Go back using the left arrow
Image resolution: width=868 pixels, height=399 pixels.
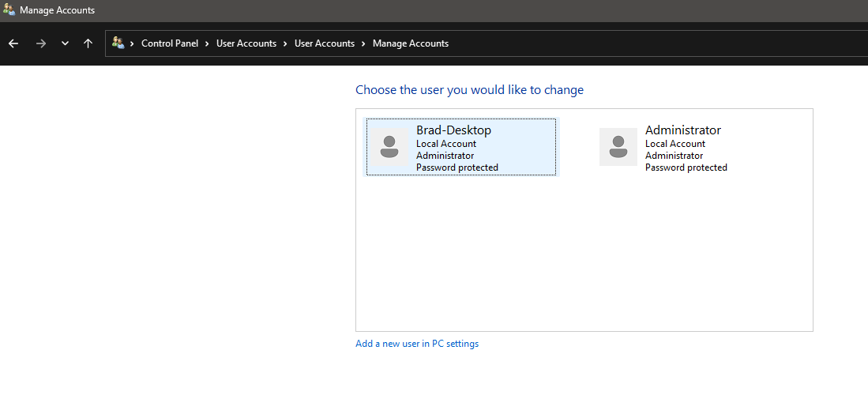pos(14,43)
